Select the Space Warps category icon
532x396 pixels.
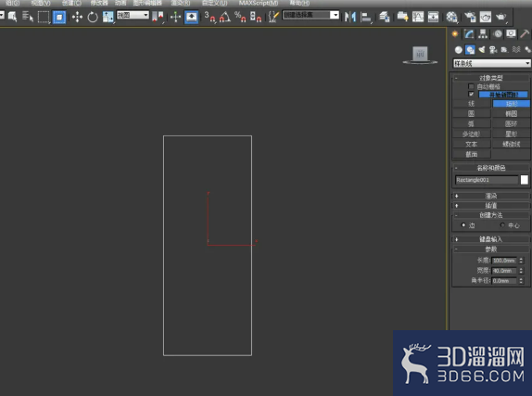click(516, 50)
